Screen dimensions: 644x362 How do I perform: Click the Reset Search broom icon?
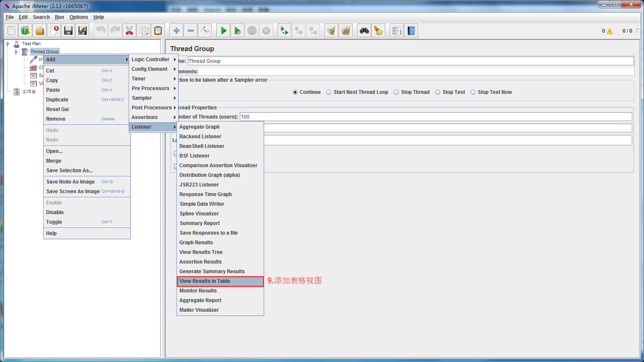point(379,31)
